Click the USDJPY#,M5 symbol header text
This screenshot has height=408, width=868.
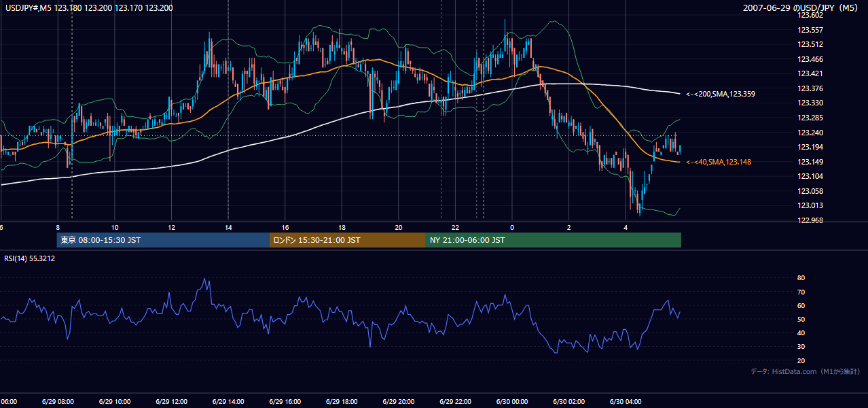click(88, 8)
